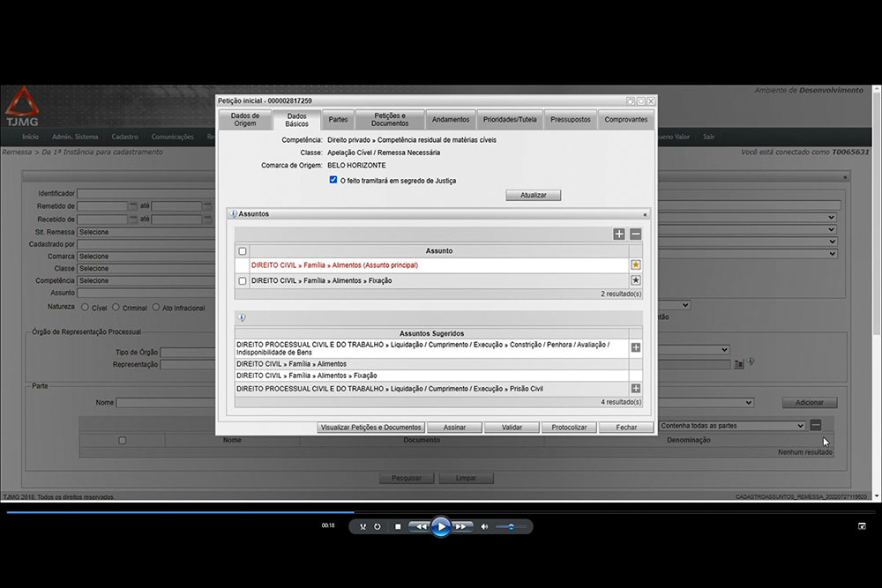Image resolution: width=882 pixels, height=588 pixels.
Task: Toggle shuffle in the media player
Action: (x=363, y=526)
